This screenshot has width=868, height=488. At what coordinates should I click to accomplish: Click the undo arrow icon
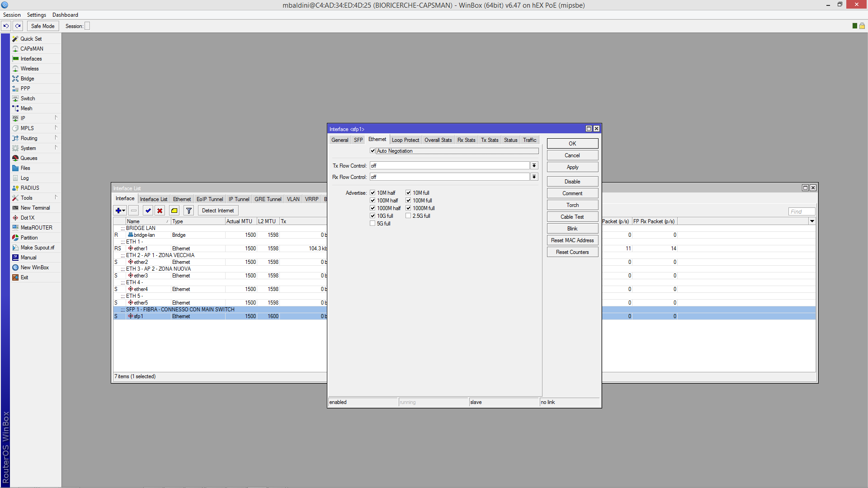(x=6, y=26)
